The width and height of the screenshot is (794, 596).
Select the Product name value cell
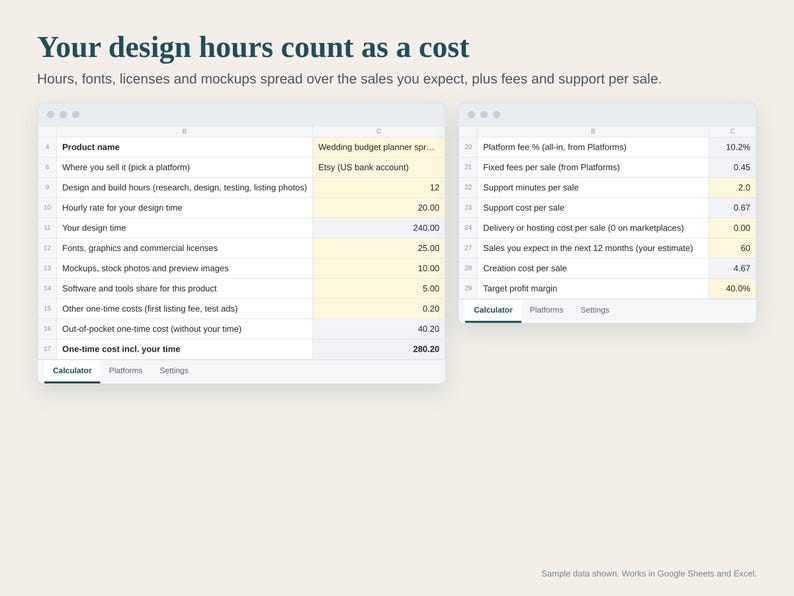click(379, 147)
